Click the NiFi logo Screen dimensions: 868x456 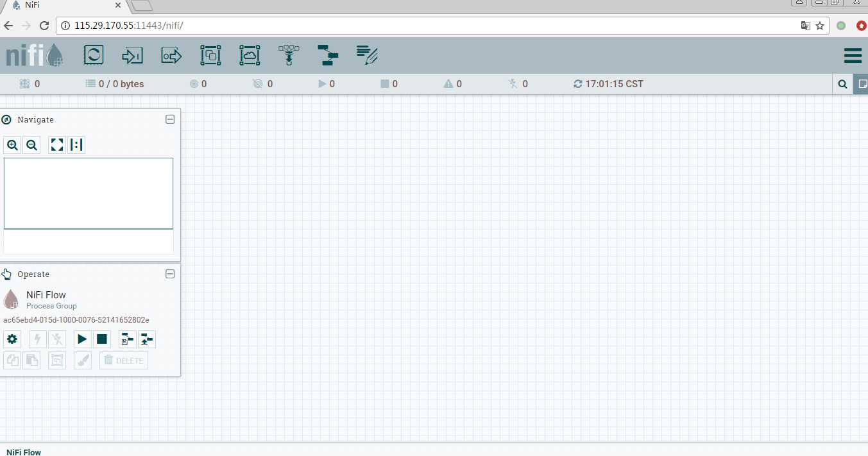tap(35, 55)
